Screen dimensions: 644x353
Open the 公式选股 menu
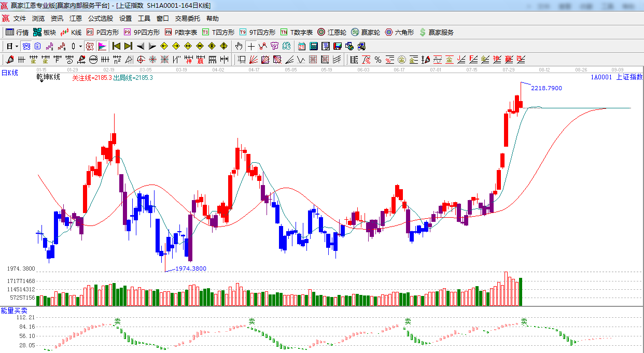pyautogui.click(x=100, y=19)
